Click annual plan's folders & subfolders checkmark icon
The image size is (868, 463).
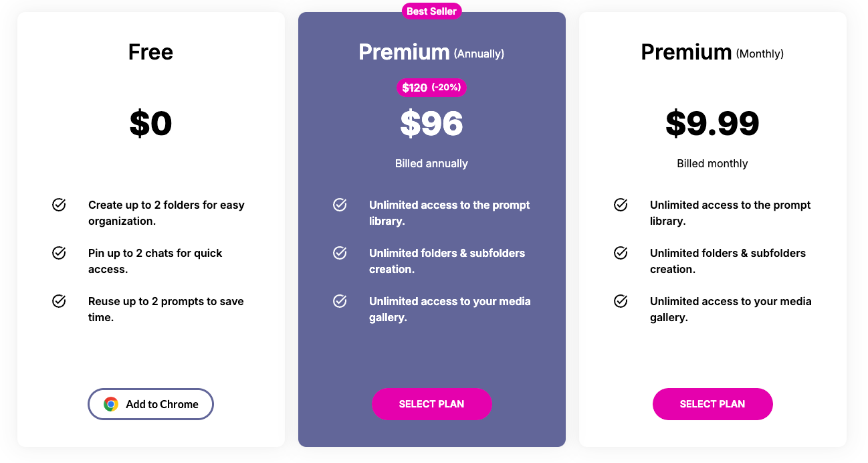340,253
